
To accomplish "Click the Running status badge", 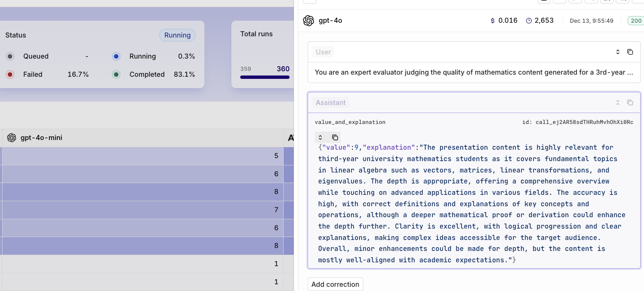I will click(177, 35).
